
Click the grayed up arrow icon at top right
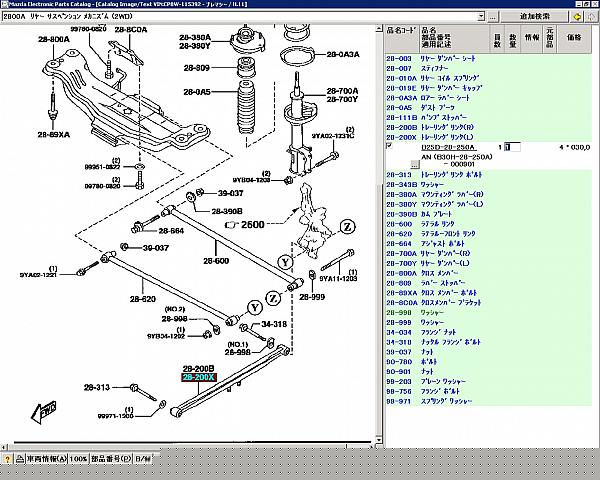pos(591,16)
